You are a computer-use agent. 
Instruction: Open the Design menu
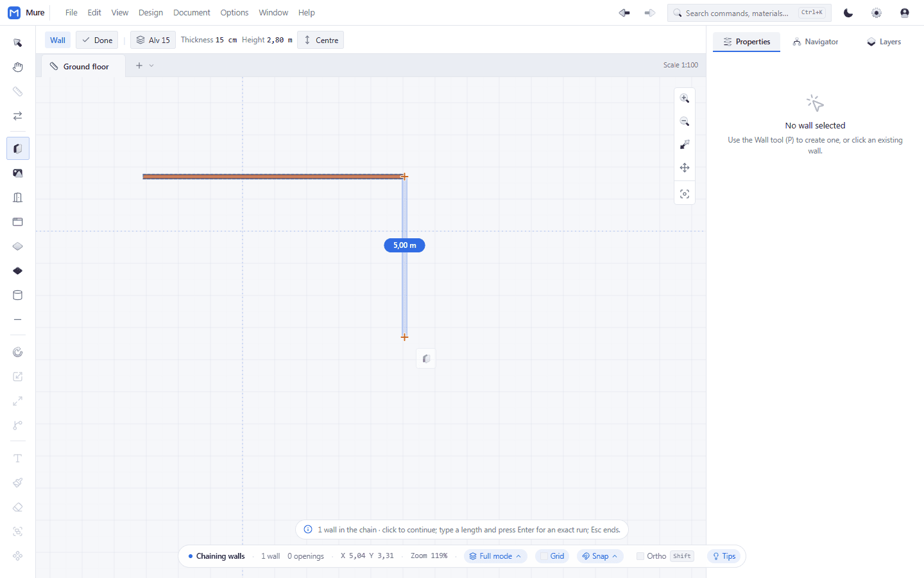pyautogui.click(x=151, y=13)
